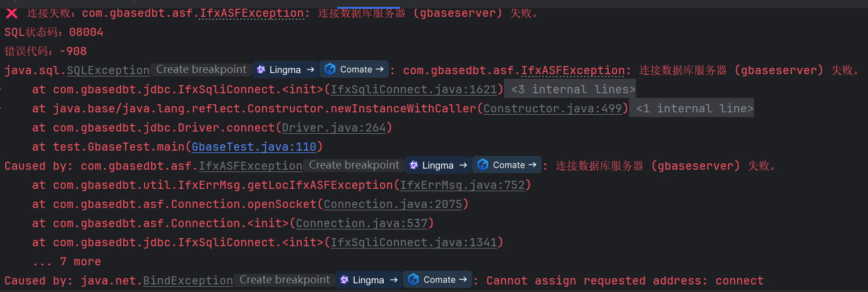Open the Driver.java:264 stack frame link

coord(334,127)
